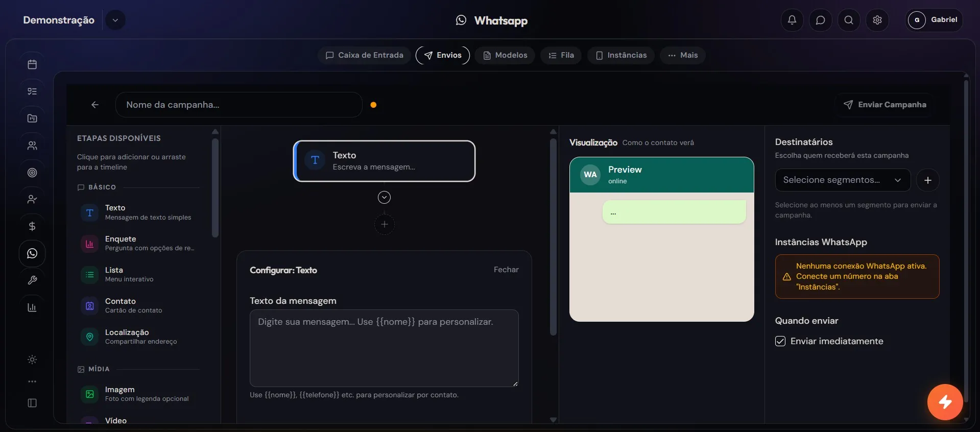Open the dollar finance sidebar icon
Screen dimensions: 980x432
(x=32, y=226)
